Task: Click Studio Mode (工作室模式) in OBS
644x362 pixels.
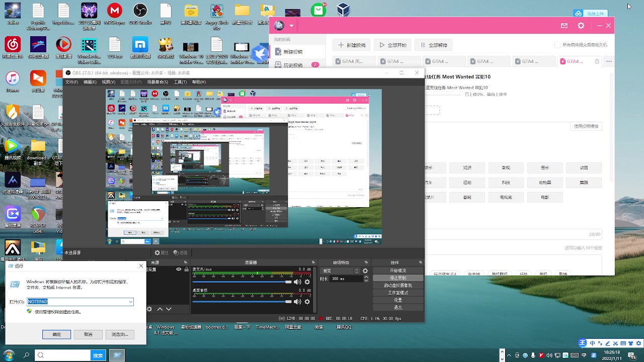Action: point(397,293)
